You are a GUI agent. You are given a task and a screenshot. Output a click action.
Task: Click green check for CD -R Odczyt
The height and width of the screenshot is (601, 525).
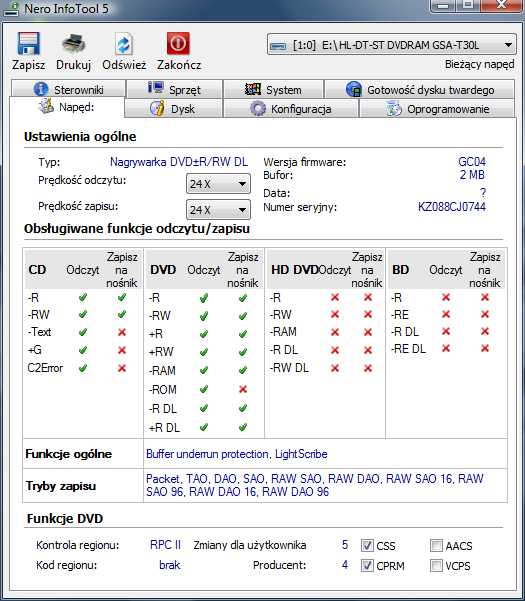[83, 297]
